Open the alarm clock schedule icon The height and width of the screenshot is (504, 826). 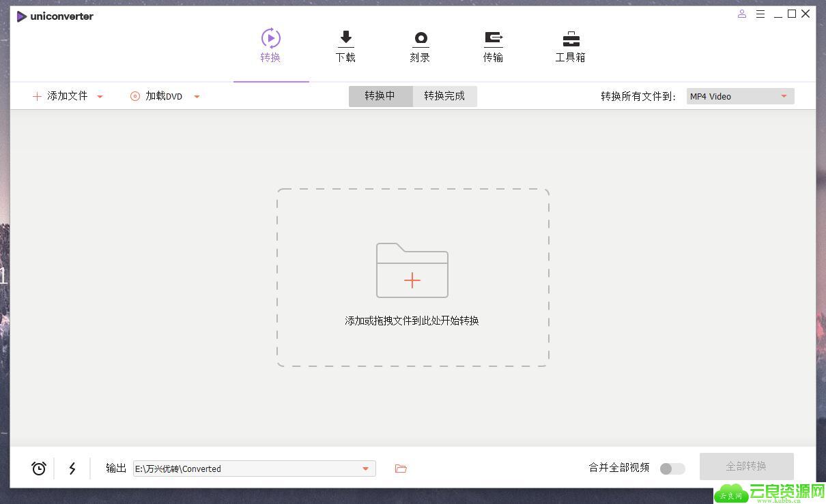click(39, 469)
